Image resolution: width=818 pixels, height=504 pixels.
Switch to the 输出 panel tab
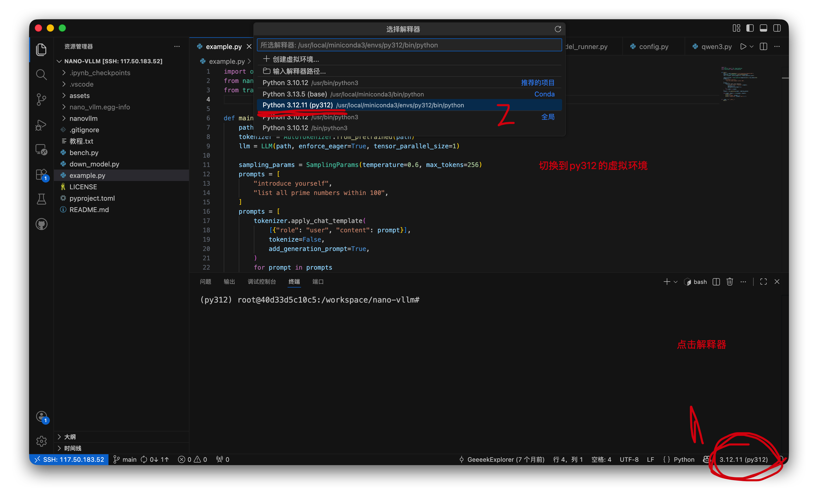229,282
